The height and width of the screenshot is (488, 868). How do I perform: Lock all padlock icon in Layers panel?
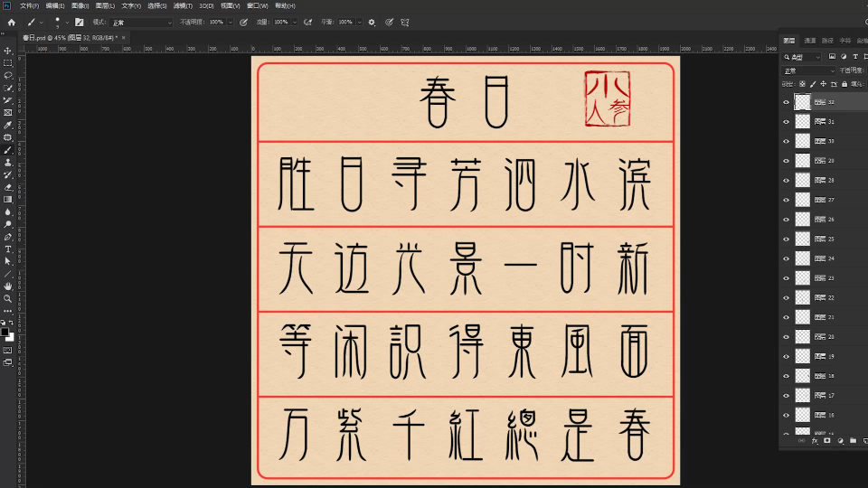(844, 84)
